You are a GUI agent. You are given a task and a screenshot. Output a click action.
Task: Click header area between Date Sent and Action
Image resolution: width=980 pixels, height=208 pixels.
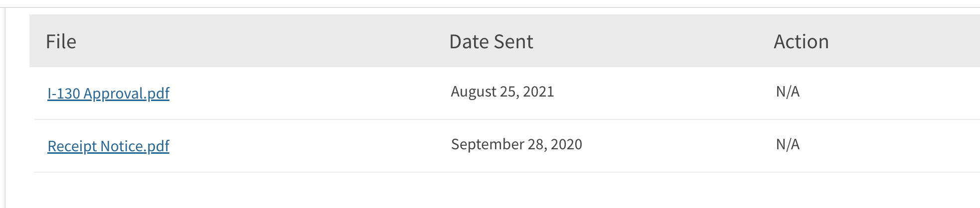point(653,42)
